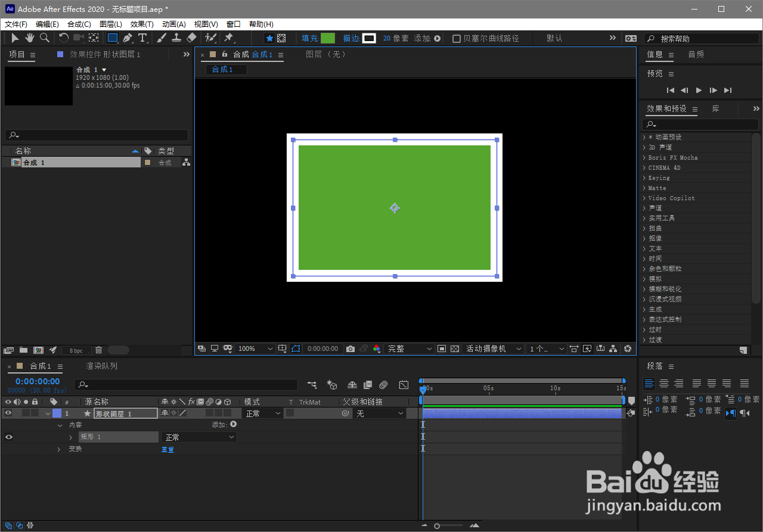This screenshot has height=532, width=763.
Task: Toggle the transparency grid in viewer
Action: (455, 349)
